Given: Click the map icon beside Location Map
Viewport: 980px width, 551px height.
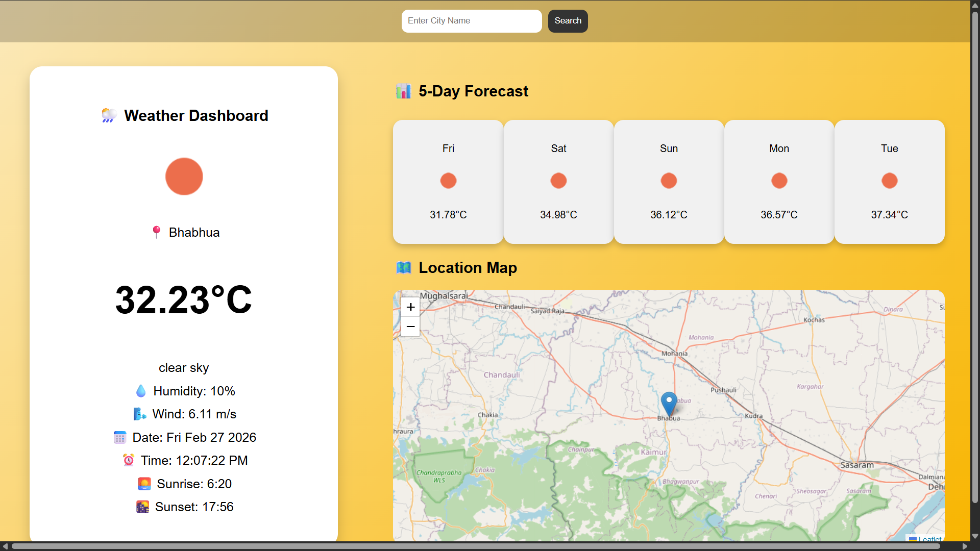Looking at the screenshot, I should 404,268.
